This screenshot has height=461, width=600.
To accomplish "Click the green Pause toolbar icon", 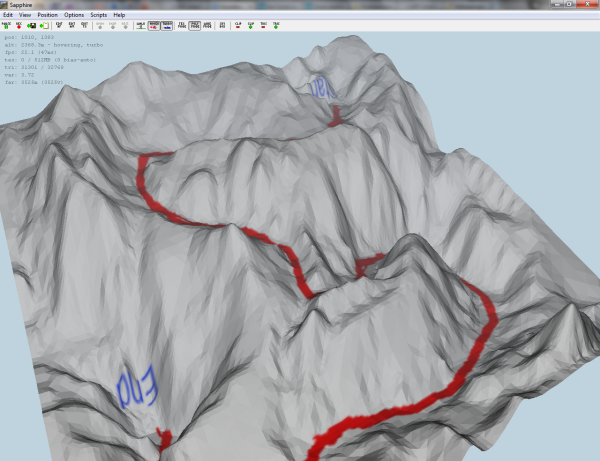I will pos(9,25).
